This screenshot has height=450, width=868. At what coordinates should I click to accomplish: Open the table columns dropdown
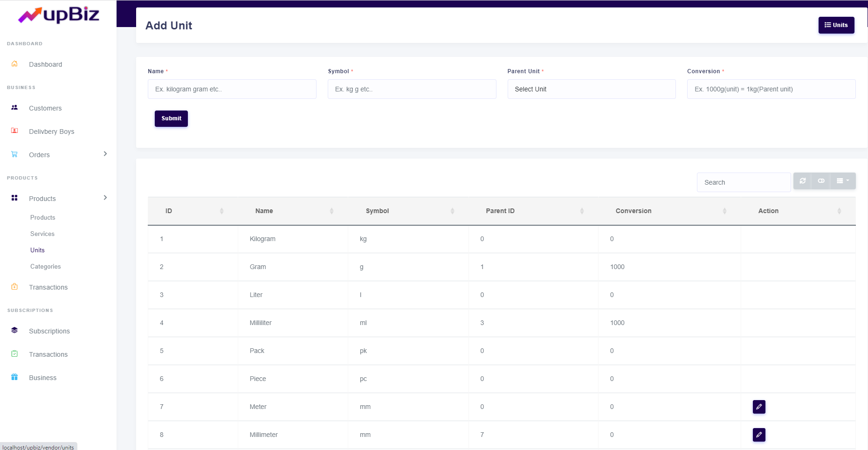[842, 181]
